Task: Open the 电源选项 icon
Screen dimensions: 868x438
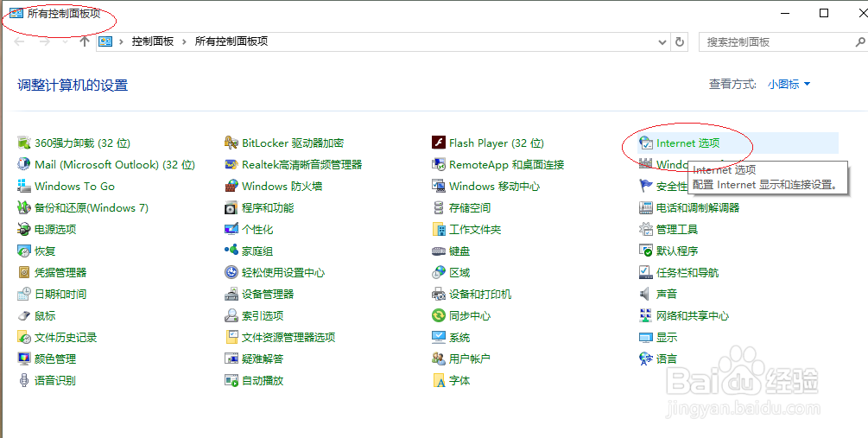Action: [x=24, y=229]
